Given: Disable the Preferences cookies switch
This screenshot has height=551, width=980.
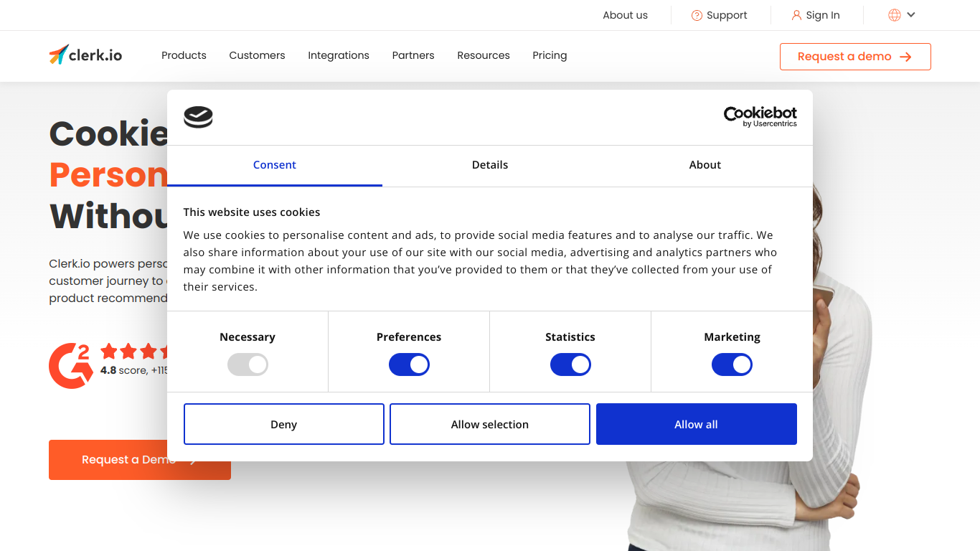Looking at the screenshot, I should (409, 364).
